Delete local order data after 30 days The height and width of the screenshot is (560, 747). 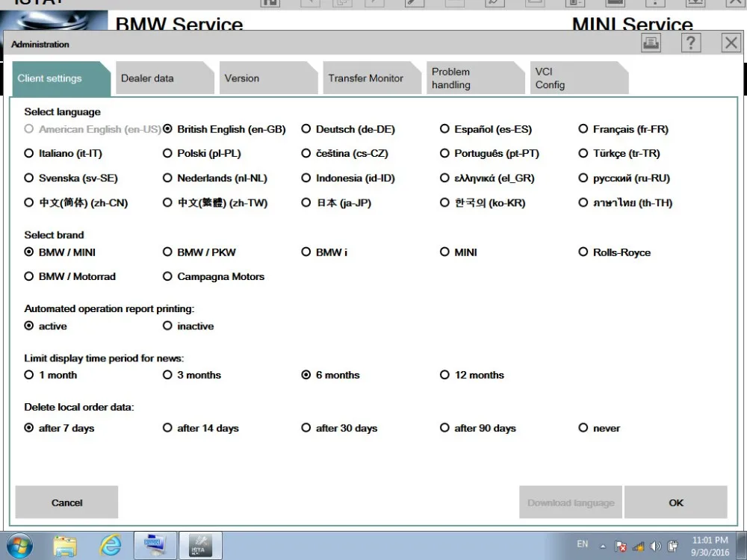[x=339, y=428]
